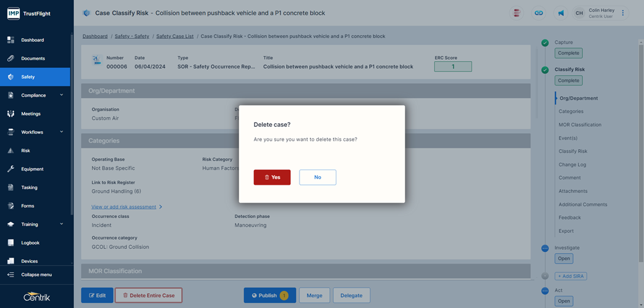
Task: Click the Logbook icon in the sidebar
Action: click(11, 243)
